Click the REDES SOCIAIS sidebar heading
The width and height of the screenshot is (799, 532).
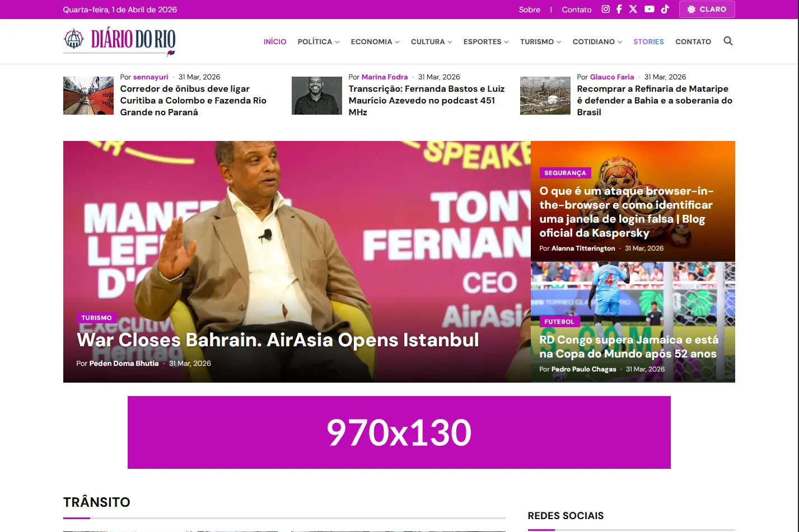pos(566,516)
